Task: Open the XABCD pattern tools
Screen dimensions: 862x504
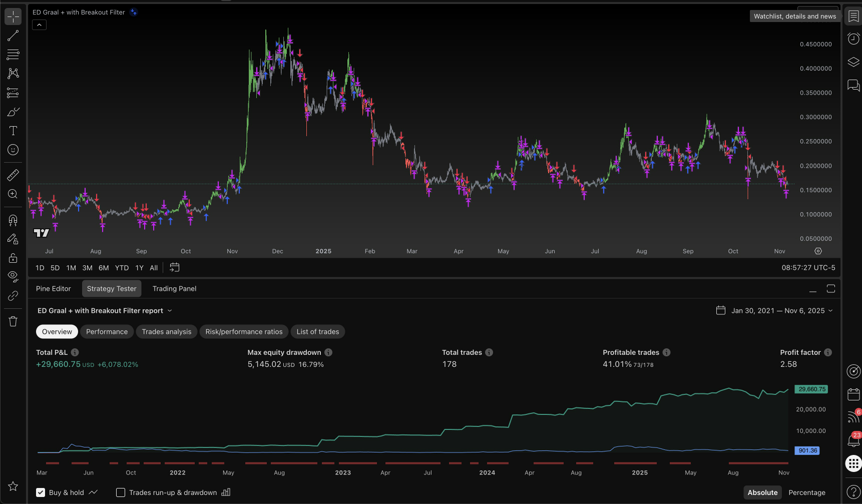Action: point(13,74)
